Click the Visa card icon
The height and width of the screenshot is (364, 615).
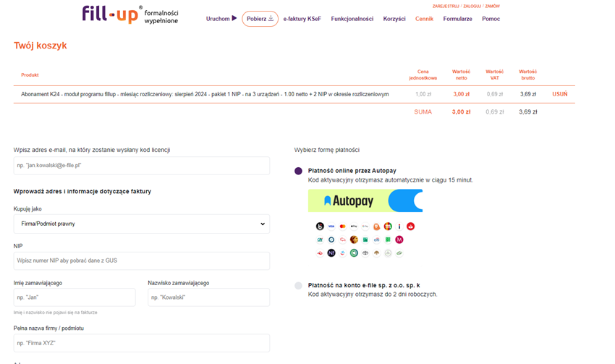[331, 227]
